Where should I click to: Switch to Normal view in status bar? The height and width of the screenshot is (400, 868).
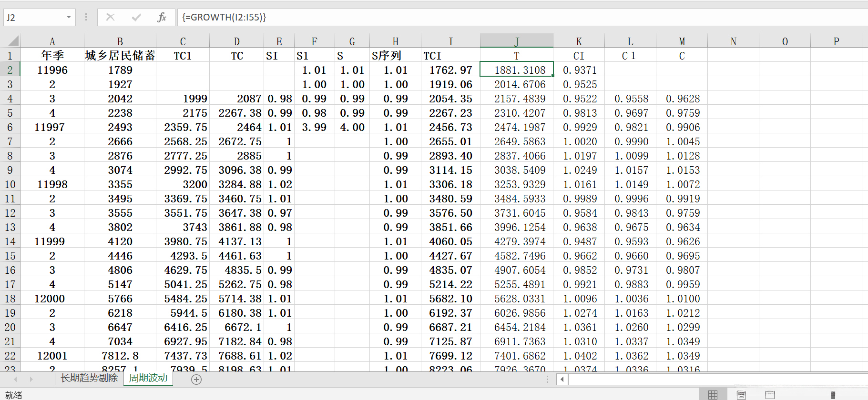tap(713, 395)
